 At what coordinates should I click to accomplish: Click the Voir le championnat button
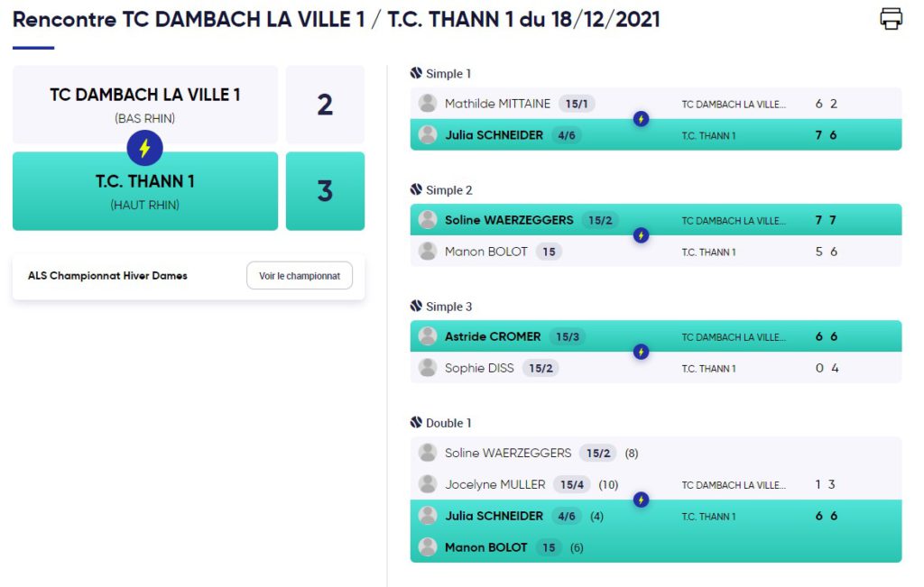300,276
